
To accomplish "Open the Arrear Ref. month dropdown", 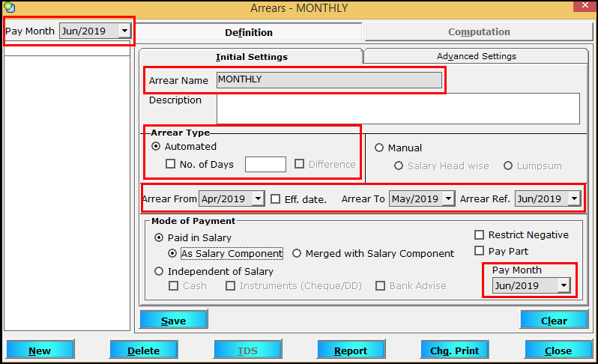I will click(x=574, y=198).
